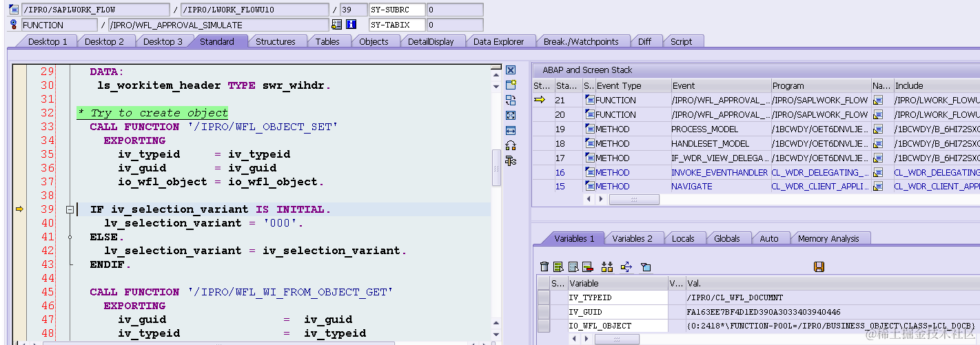Click the METHOD icon for stack level 16

[x=590, y=172]
